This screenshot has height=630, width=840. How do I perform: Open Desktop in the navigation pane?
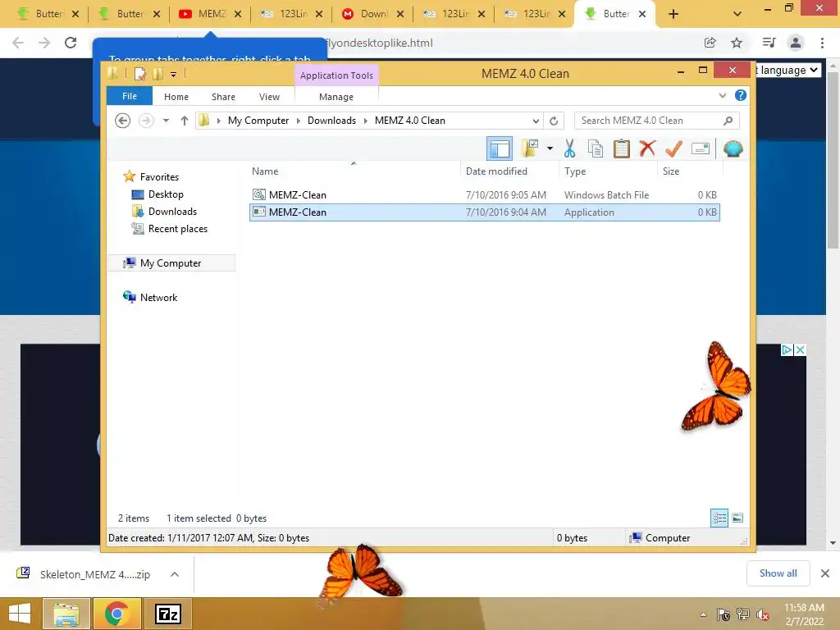(166, 194)
